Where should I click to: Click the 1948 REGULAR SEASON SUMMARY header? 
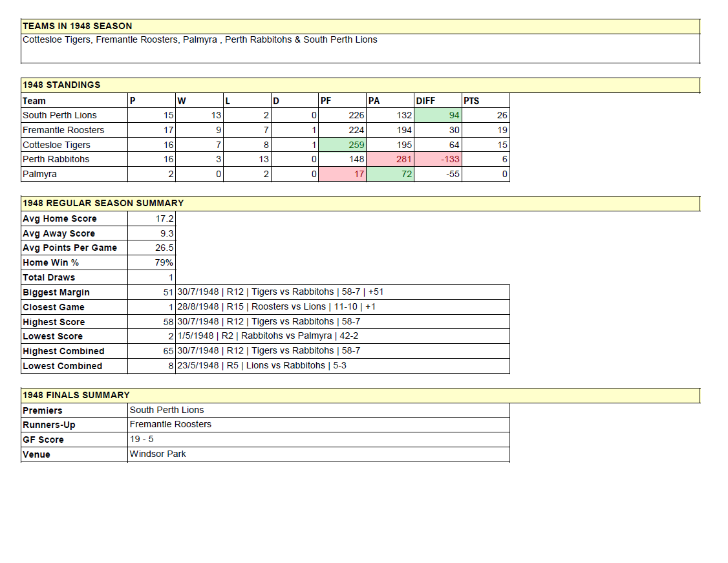coord(103,203)
